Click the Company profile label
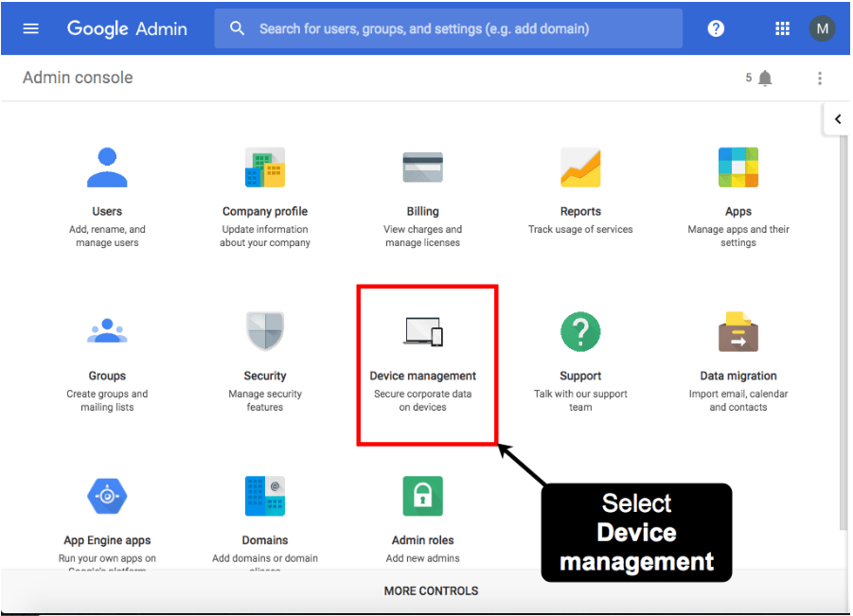 coord(265,212)
